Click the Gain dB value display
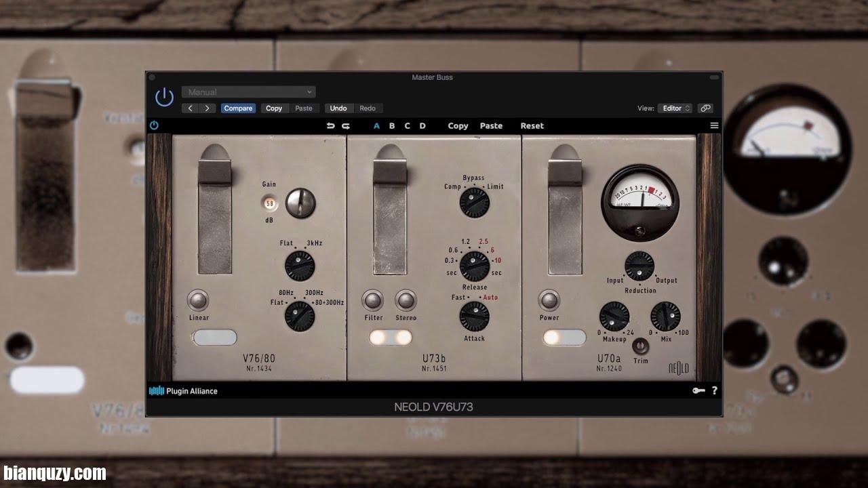The image size is (868, 488). (270, 203)
